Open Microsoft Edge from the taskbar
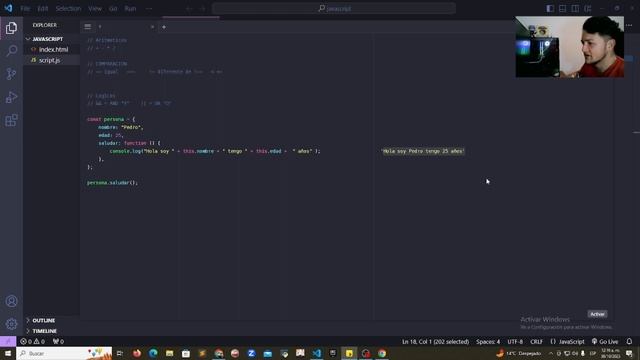640x360 pixels. point(153,353)
